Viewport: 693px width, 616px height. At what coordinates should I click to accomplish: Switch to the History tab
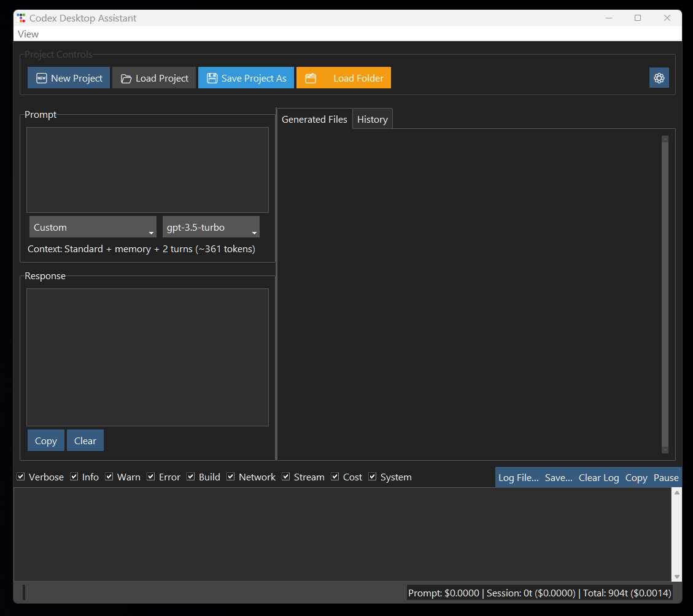click(372, 119)
